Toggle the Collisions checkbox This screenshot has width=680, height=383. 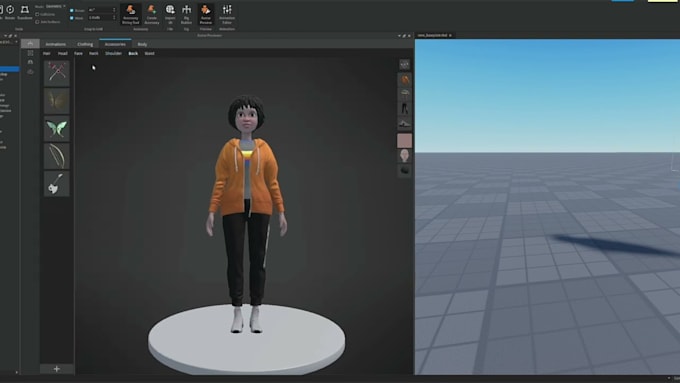pyautogui.click(x=37, y=14)
